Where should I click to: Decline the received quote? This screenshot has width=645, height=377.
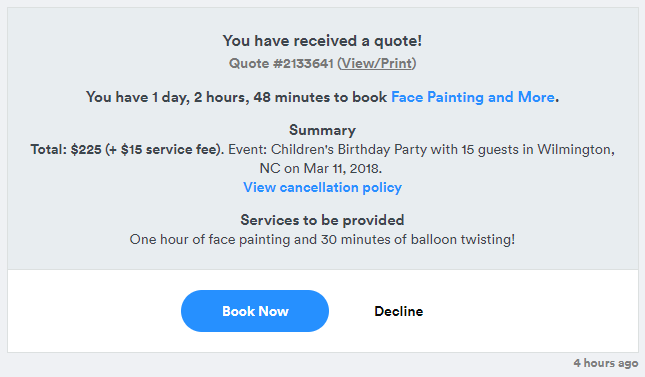pos(399,311)
